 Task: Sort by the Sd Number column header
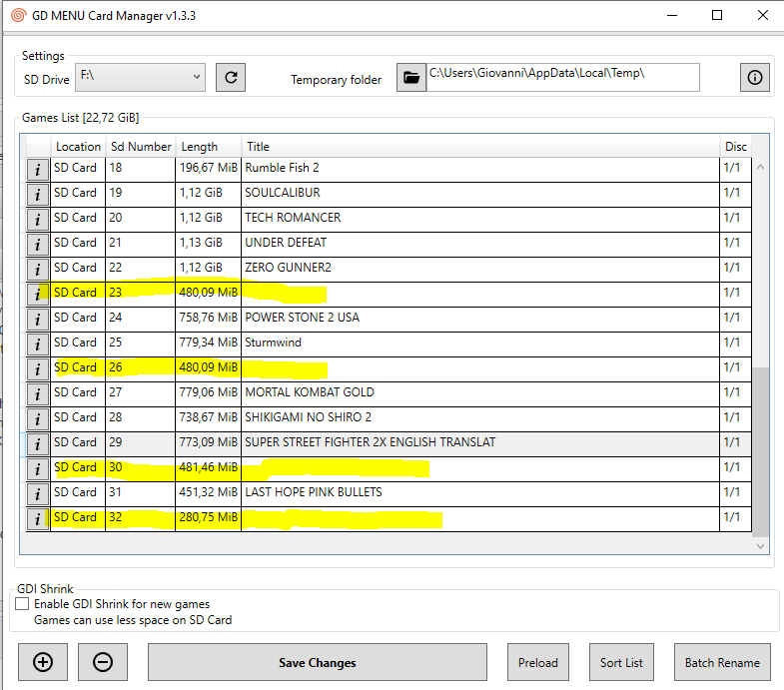point(141,147)
